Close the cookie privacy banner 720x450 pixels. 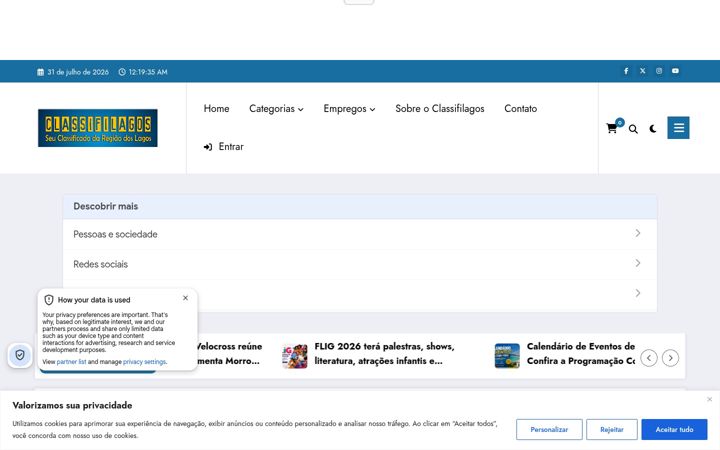click(709, 399)
